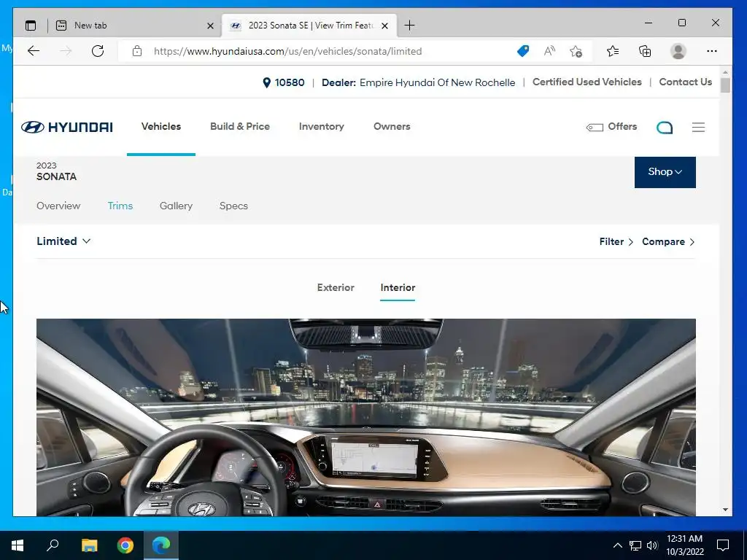
Task: Open the Edge Settings and more menu
Action: coord(712,51)
